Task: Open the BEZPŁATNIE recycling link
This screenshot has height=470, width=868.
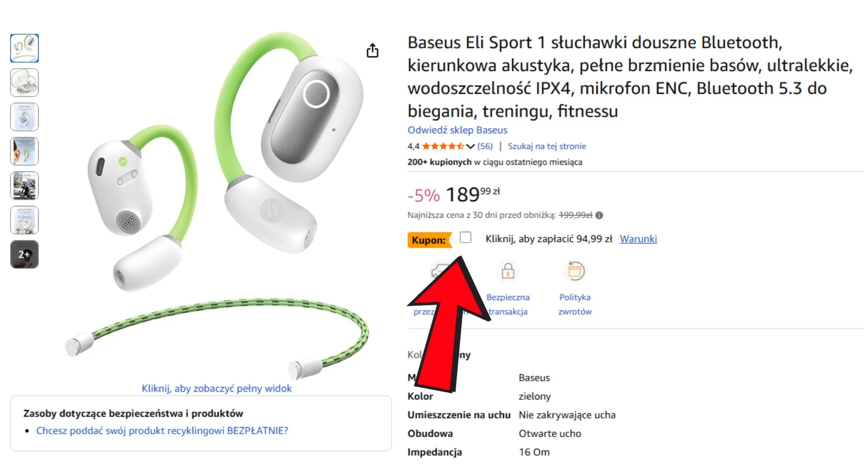Action: pos(162,430)
